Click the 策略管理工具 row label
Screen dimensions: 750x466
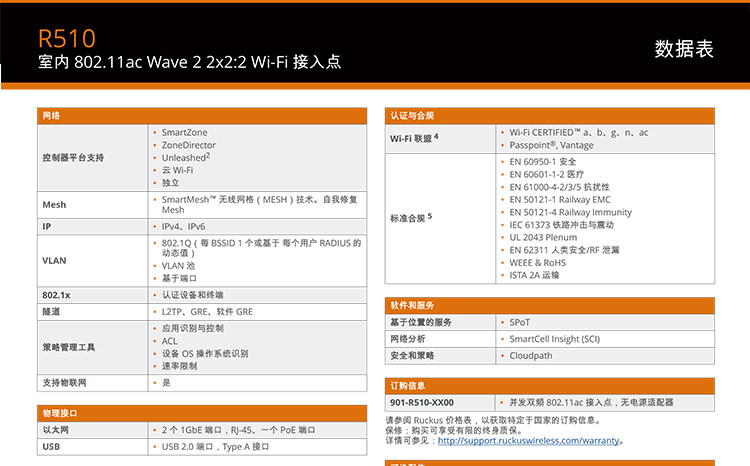click(68, 347)
